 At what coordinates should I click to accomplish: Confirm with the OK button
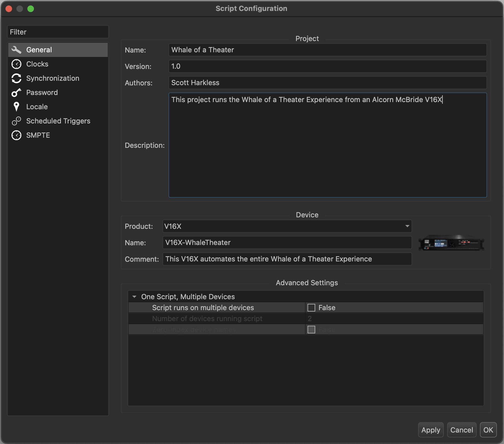click(x=488, y=430)
